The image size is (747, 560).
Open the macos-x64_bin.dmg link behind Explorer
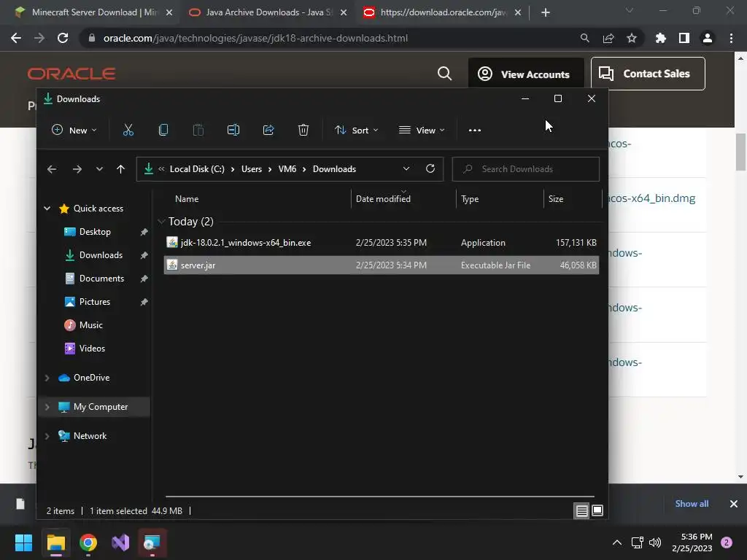[x=652, y=198]
